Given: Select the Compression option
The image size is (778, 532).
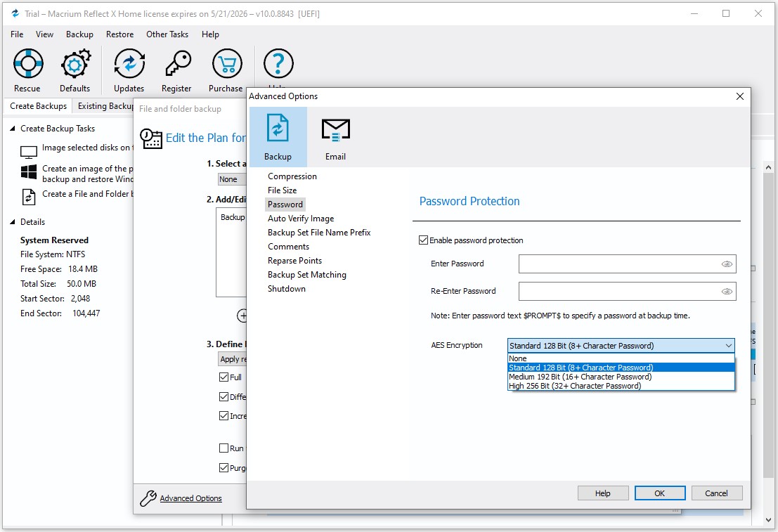Looking at the screenshot, I should click(292, 176).
